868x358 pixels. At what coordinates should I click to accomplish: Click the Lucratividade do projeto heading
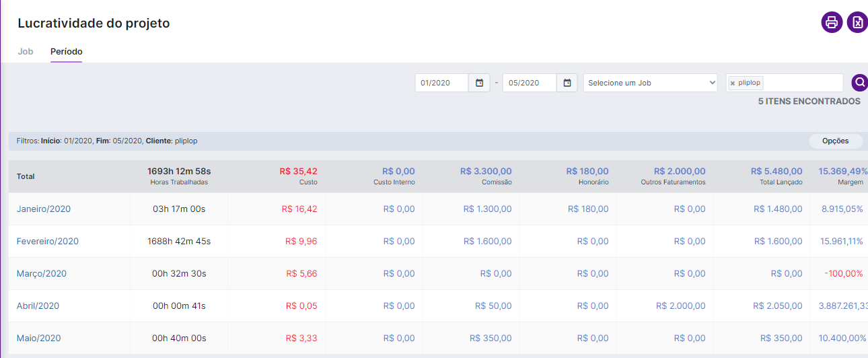[x=94, y=24]
